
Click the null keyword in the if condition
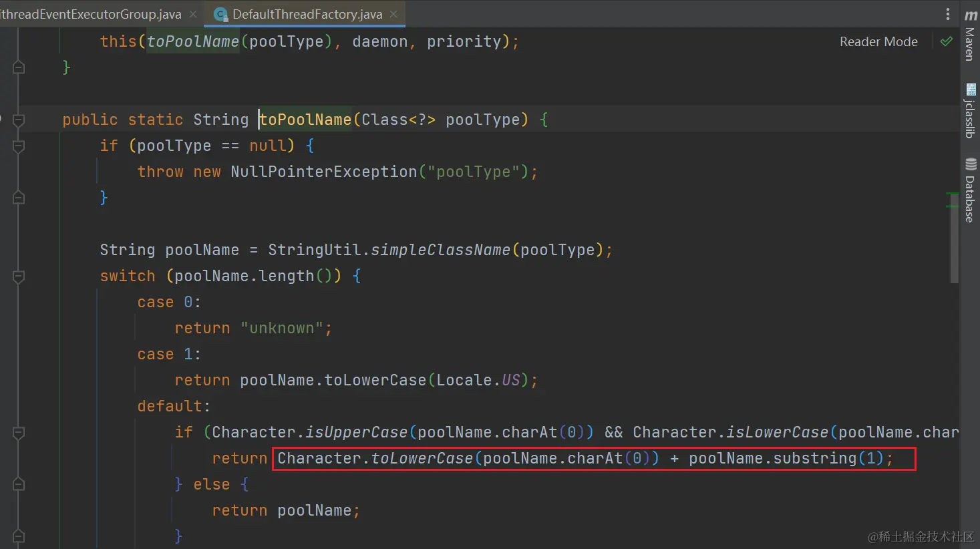[268, 146]
